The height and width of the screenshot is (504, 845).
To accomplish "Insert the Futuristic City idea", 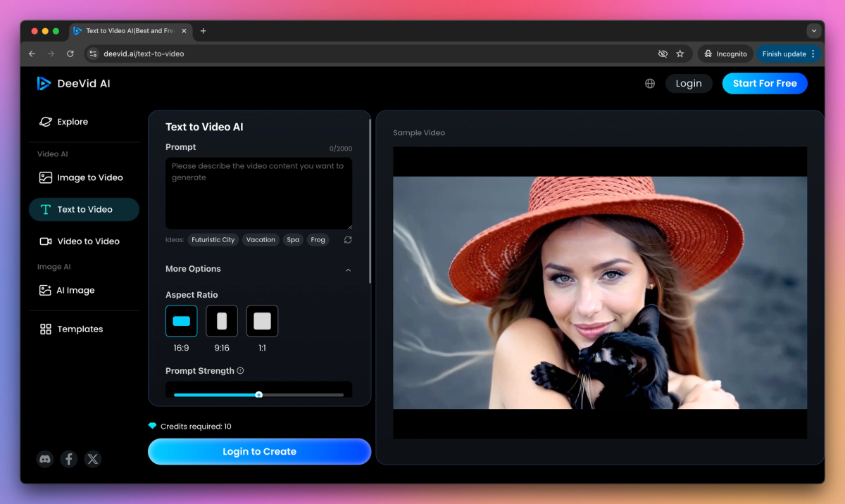I will pyautogui.click(x=213, y=240).
